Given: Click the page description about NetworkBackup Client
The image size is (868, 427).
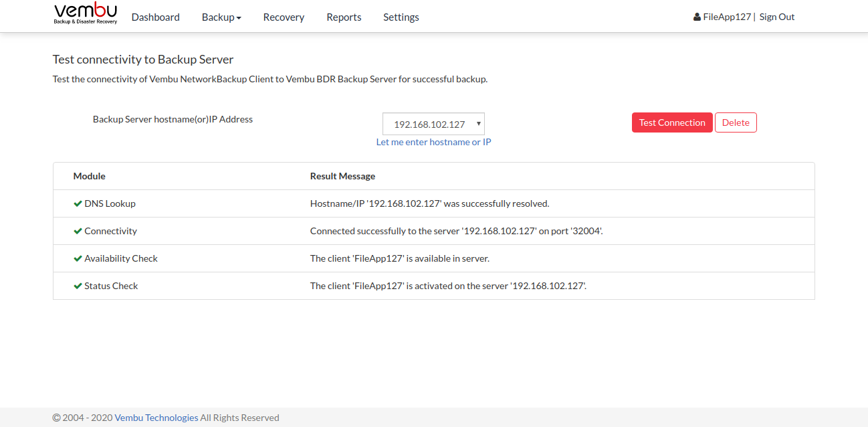Looking at the screenshot, I should 270,79.
